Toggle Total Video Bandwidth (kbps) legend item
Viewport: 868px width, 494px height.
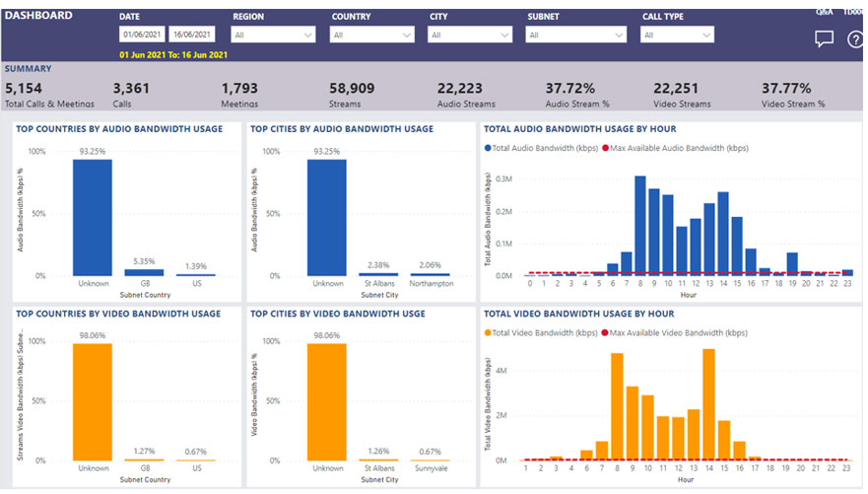541,333
